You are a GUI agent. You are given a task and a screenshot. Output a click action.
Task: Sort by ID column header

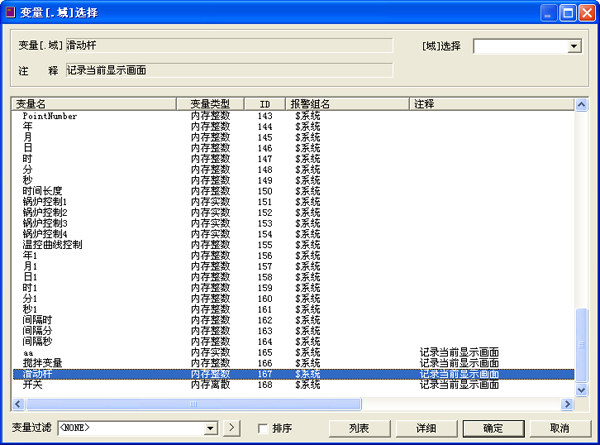pos(265,104)
